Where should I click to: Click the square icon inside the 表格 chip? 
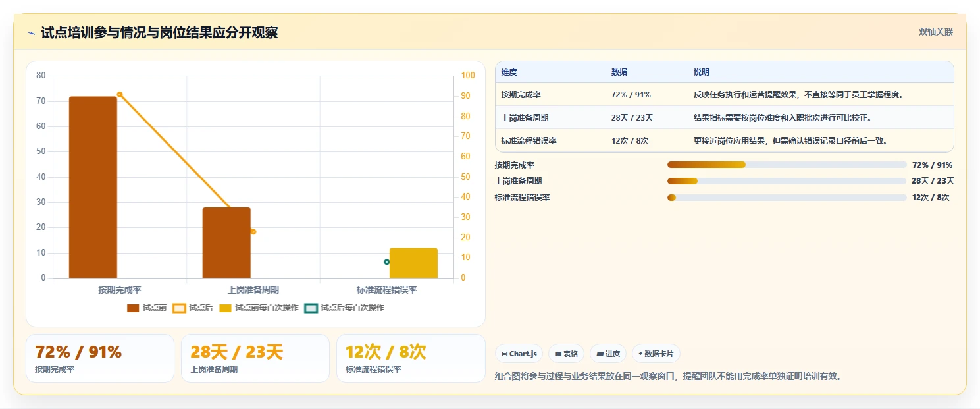tap(558, 354)
